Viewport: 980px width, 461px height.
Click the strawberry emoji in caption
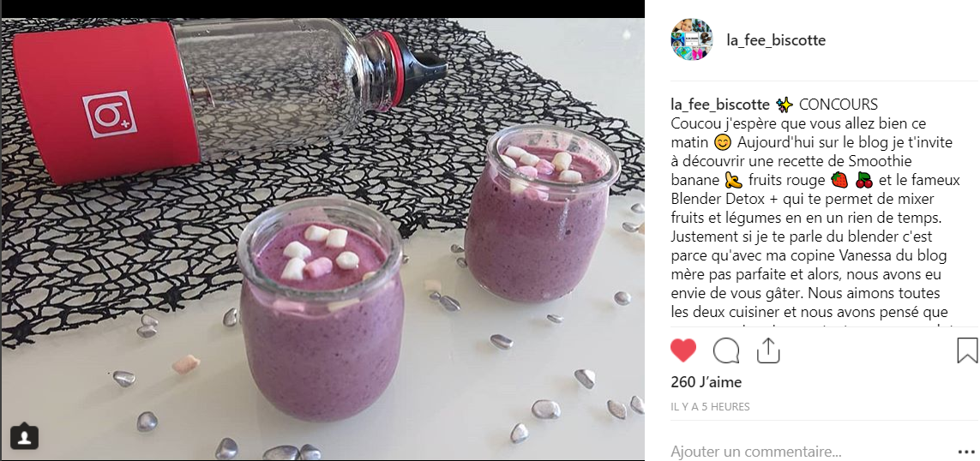[x=839, y=181]
